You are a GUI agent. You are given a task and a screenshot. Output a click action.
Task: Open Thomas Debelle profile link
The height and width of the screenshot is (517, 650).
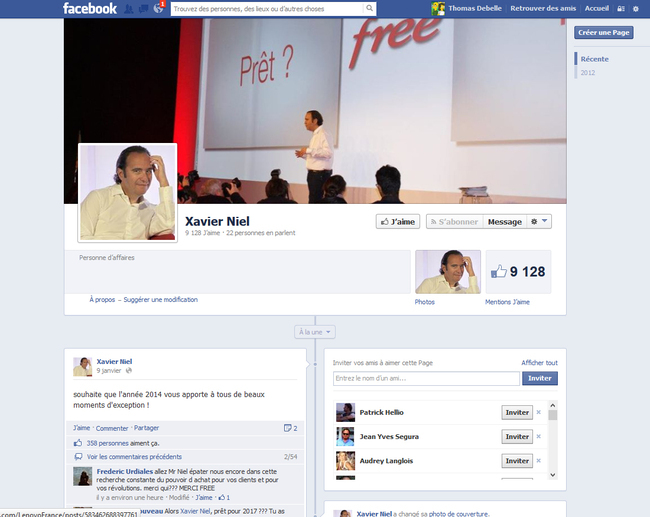[x=475, y=8]
